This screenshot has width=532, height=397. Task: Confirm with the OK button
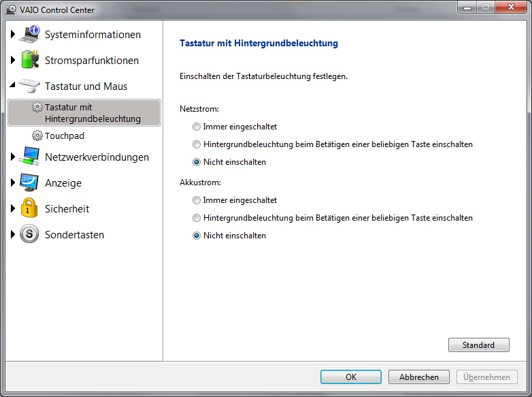(x=351, y=377)
